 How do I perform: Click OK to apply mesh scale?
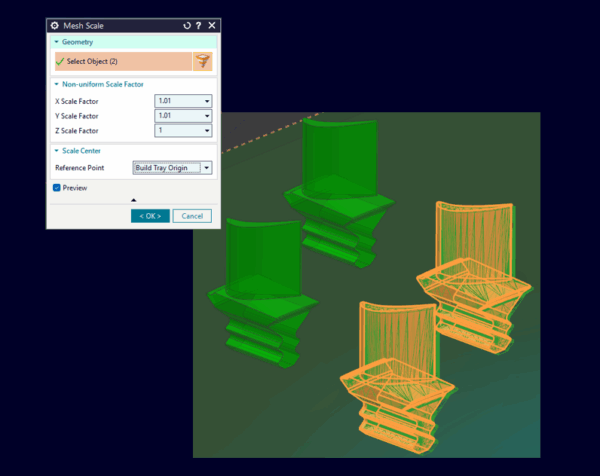[x=150, y=216]
